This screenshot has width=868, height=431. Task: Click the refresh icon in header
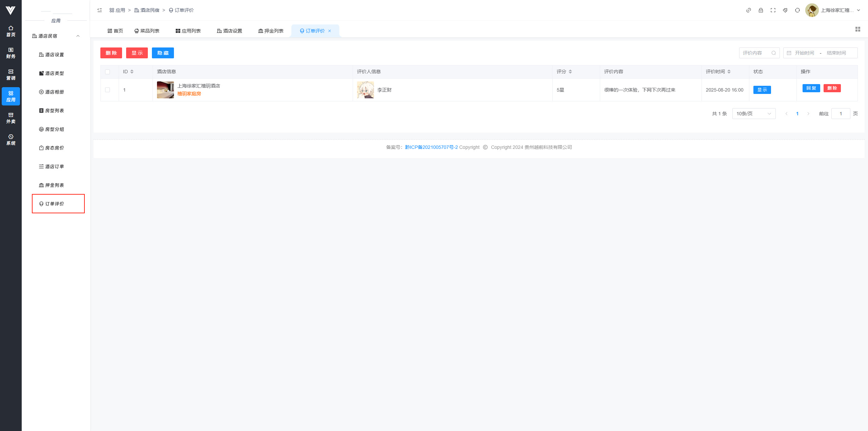[x=797, y=10]
